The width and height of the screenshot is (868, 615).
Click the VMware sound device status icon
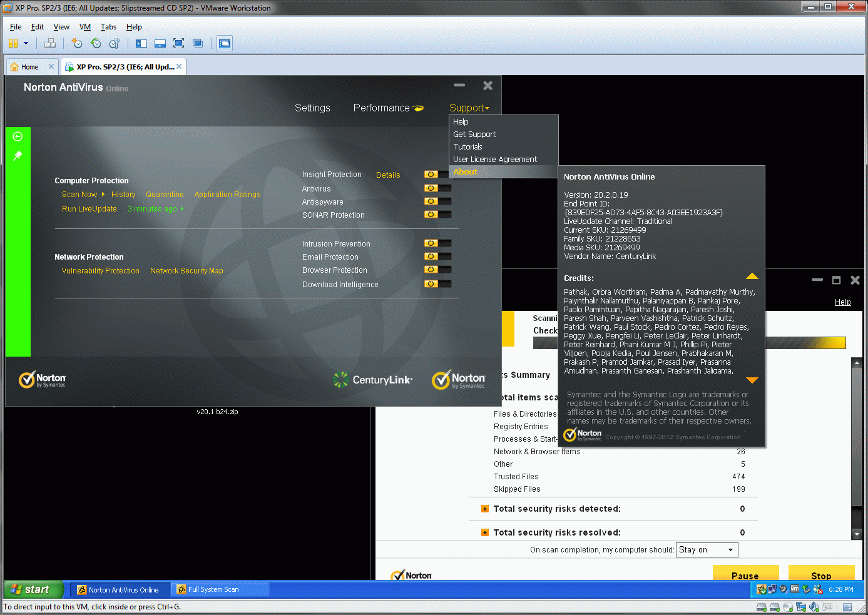(x=814, y=607)
